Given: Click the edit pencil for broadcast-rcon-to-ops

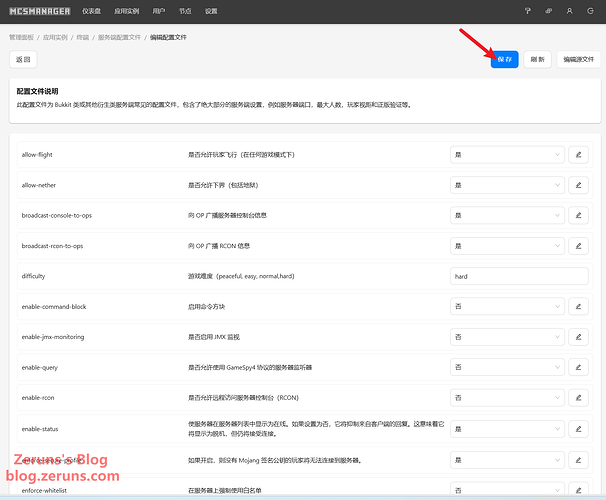Looking at the screenshot, I should click(x=578, y=246).
